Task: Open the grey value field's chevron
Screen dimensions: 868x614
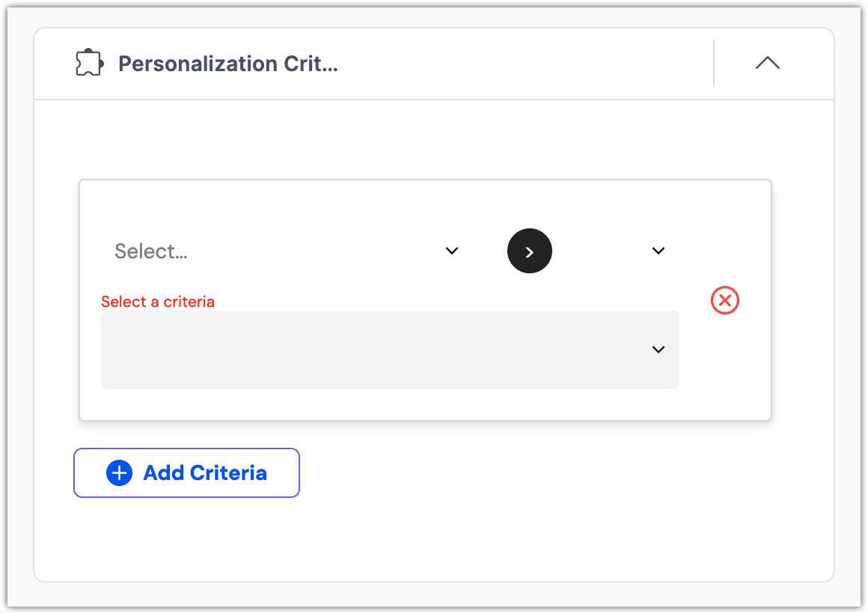Action: (658, 350)
